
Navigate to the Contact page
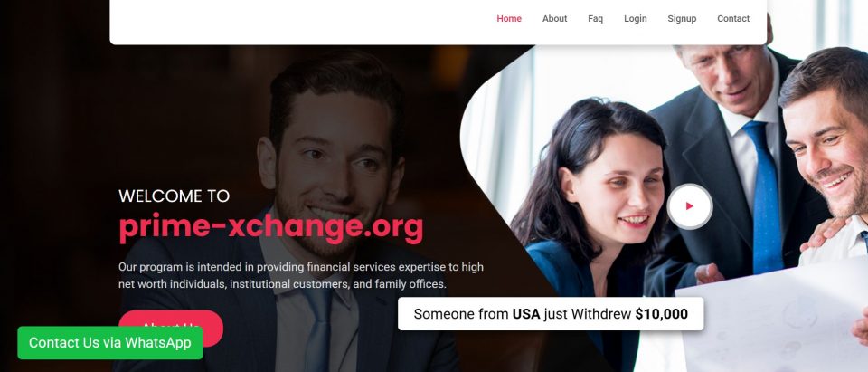pos(733,18)
